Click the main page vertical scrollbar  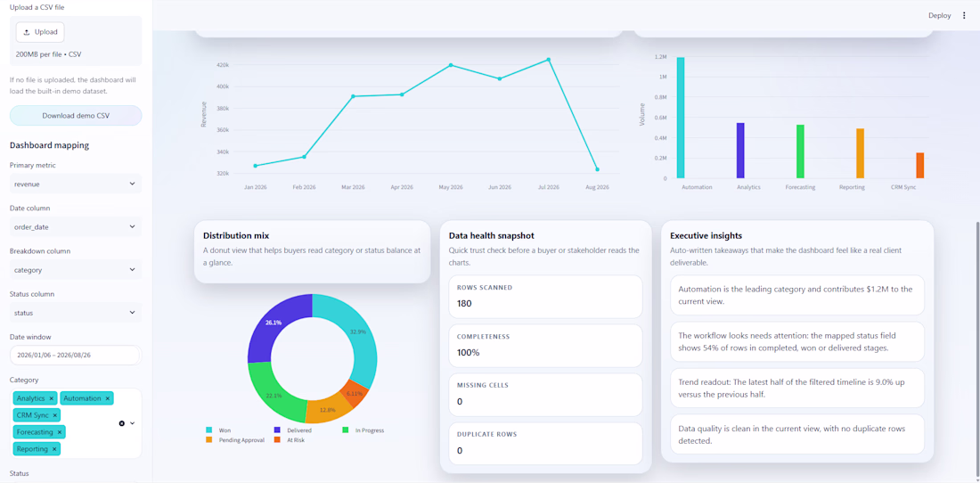tap(976, 350)
